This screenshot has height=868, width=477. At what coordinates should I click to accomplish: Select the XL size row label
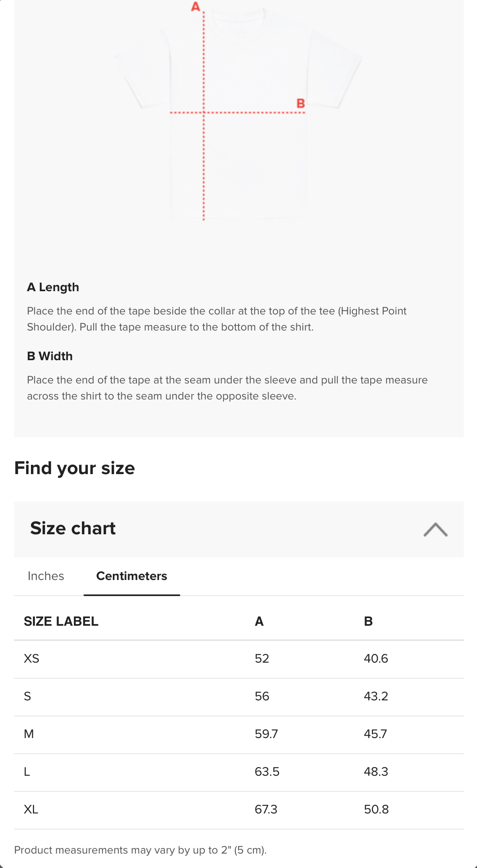tap(31, 809)
